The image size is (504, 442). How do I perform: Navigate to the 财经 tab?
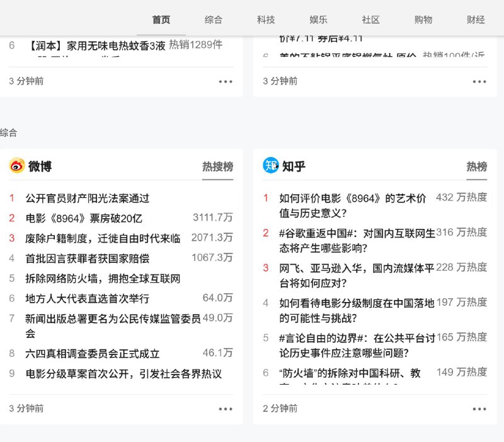click(476, 20)
